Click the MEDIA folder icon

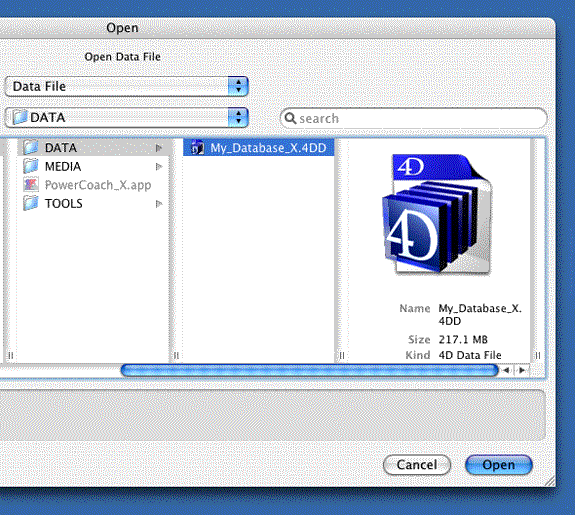point(31,166)
